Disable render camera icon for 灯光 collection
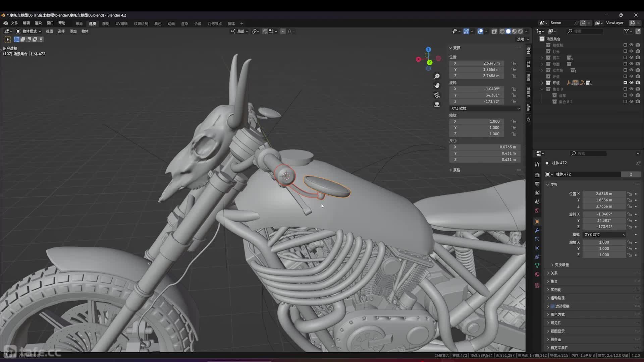The image size is (644, 362). (x=638, y=51)
